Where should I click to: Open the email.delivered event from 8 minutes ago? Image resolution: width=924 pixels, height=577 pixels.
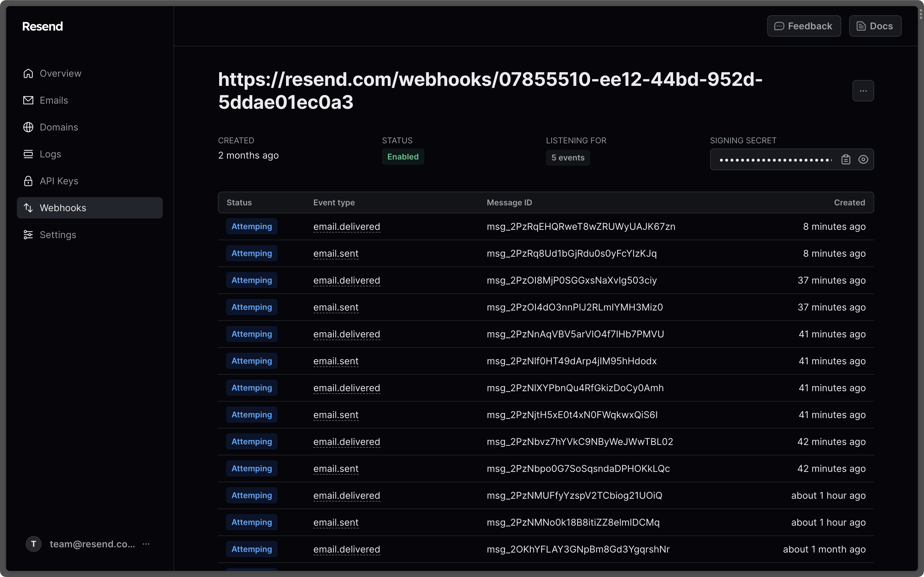pos(346,227)
